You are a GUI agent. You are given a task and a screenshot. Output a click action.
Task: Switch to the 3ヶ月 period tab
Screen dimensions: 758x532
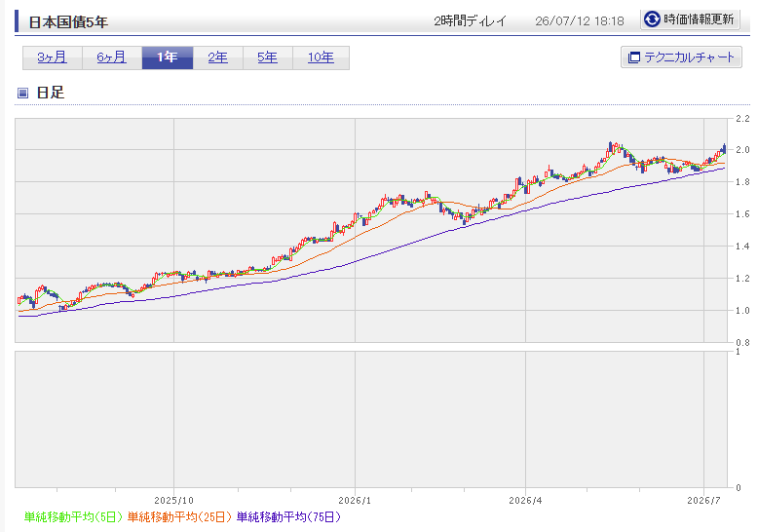pos(53,57)
